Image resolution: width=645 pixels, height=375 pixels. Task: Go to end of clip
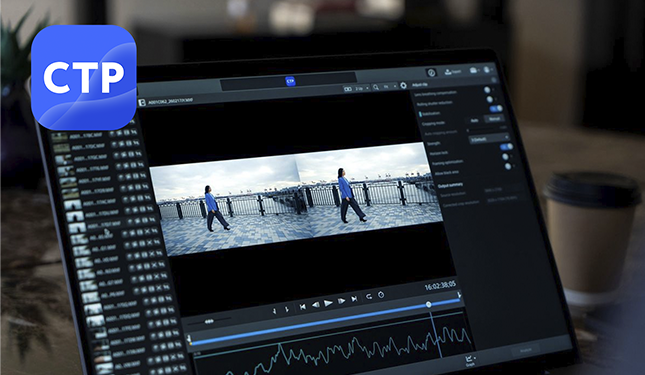[x=354, y=299]
